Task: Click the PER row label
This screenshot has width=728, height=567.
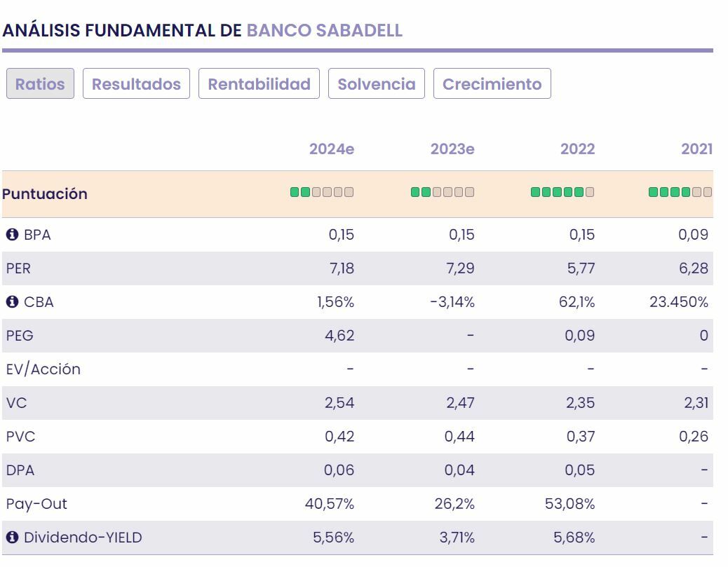Action: 18,268
